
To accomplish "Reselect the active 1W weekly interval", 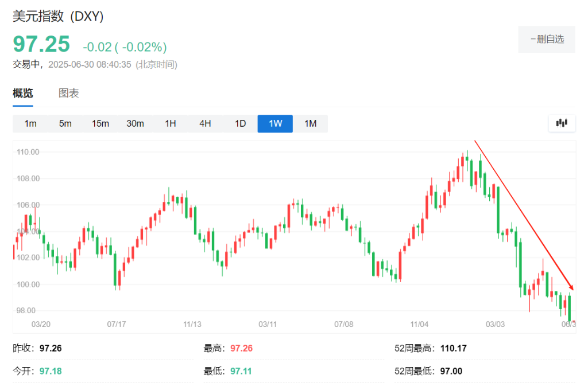I will [x=274, y=123].
